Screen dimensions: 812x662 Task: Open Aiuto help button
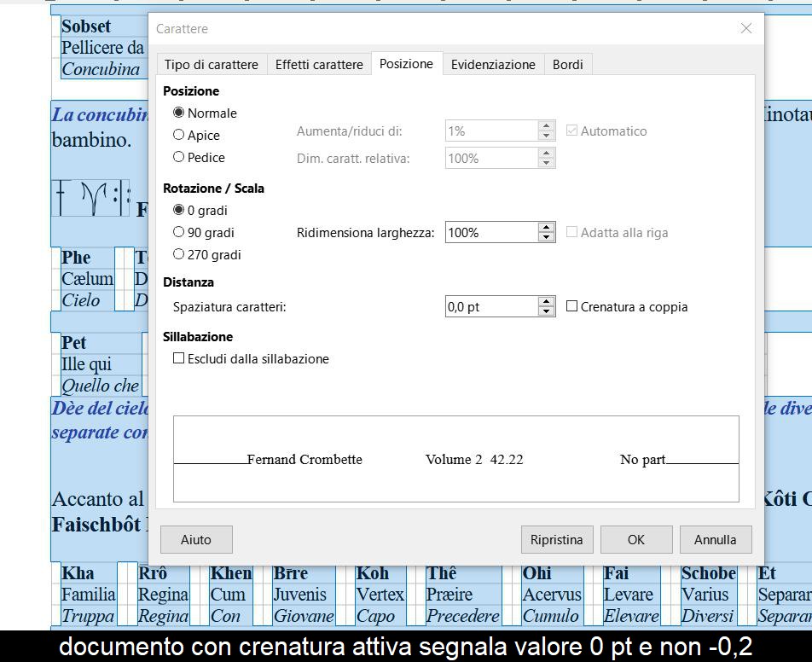point(196,540)
